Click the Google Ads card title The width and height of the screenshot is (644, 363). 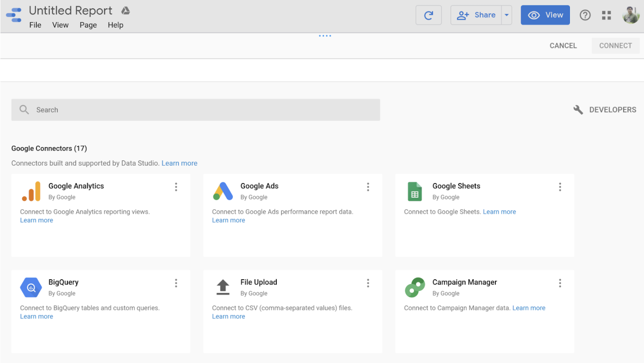pyautogui.click(x=259, y=186)
